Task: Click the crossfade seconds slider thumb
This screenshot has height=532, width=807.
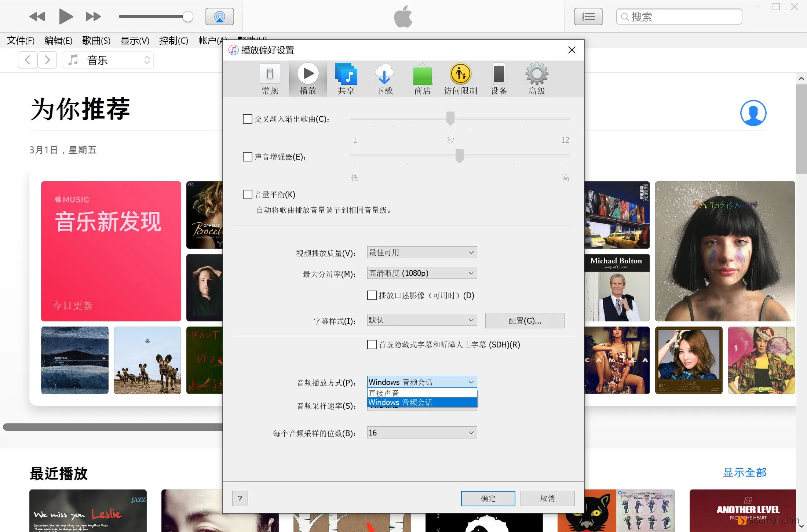Action: [x=450, y=118]
